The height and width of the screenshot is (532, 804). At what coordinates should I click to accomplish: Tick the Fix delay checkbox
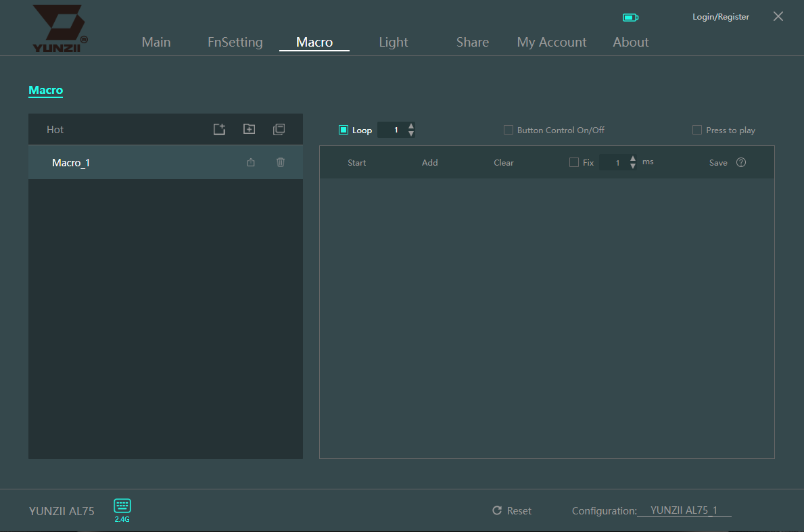[x=574, y=162]
